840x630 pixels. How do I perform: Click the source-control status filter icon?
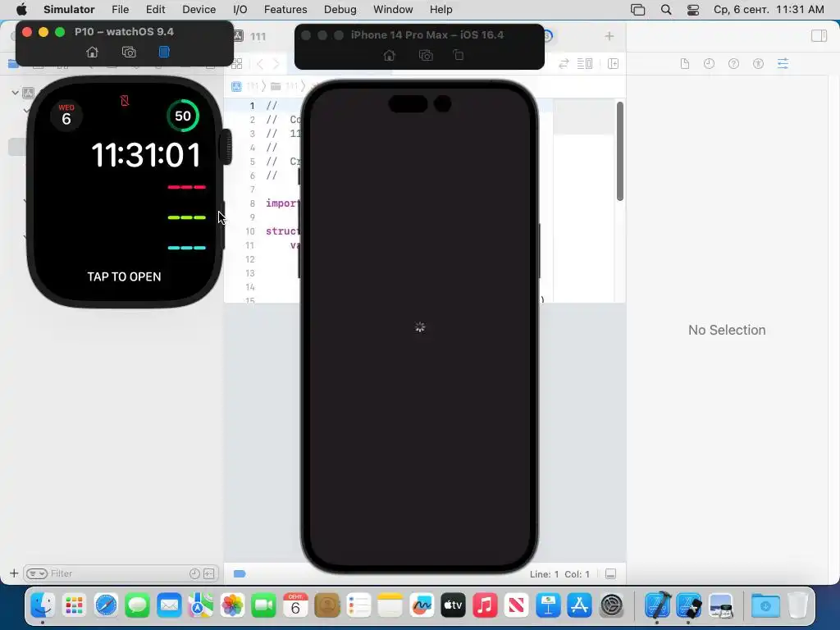tap(209, 573)
